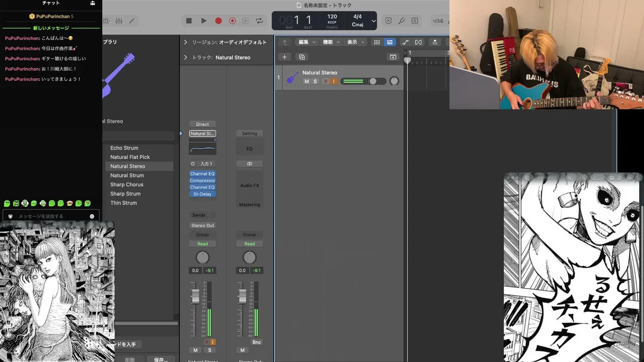The height and width of the screenshot is (362, 644).
Task: Click the tracks area up-arrow button
Action: (285, 42)
